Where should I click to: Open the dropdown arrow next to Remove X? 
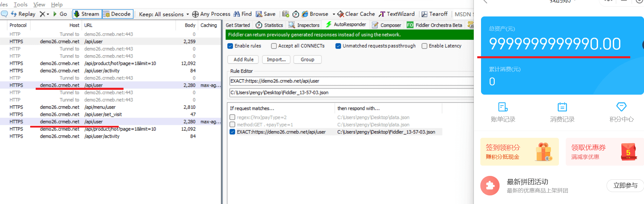pos(48,14)
